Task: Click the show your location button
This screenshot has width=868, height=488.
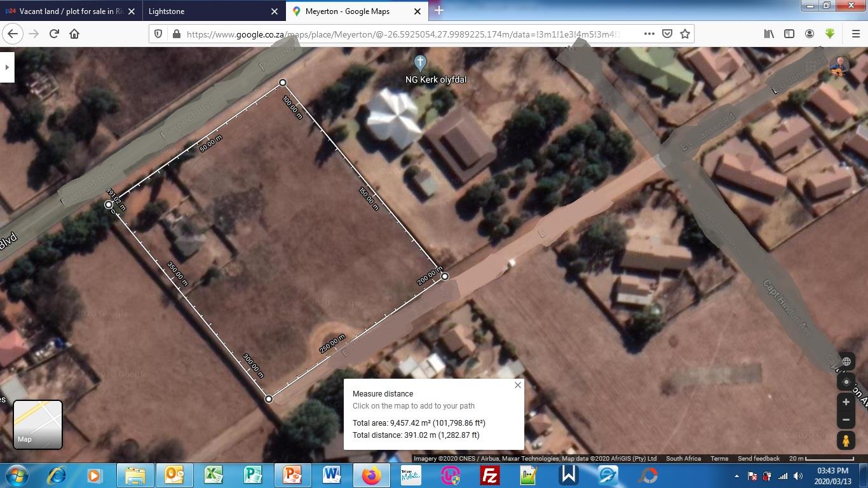Action: point(846,382)
